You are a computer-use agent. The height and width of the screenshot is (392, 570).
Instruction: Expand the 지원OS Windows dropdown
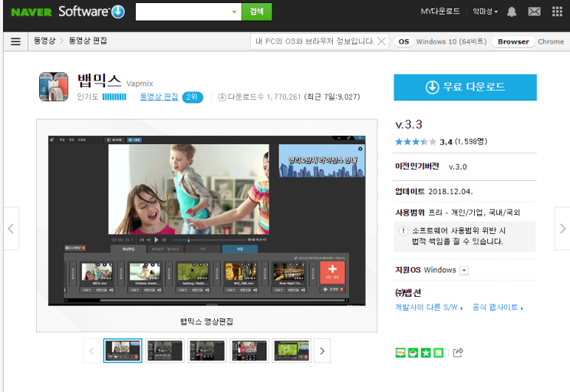click(464, 270)
